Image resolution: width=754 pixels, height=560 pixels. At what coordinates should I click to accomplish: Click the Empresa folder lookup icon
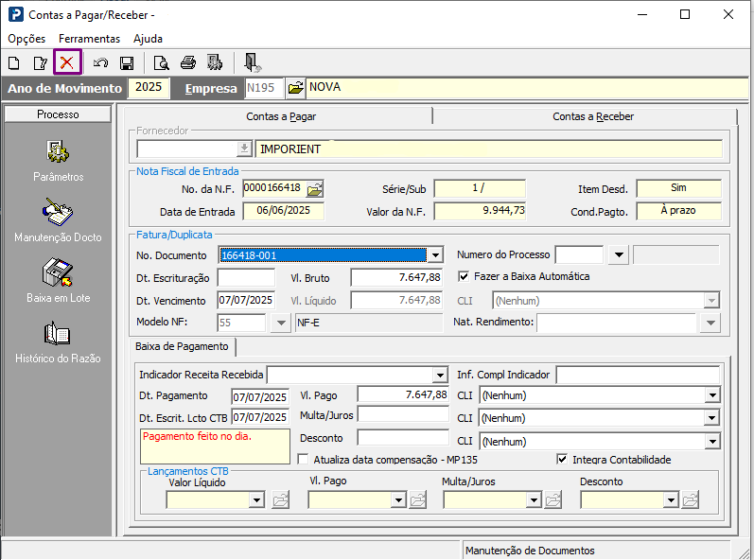pos(295,88)
